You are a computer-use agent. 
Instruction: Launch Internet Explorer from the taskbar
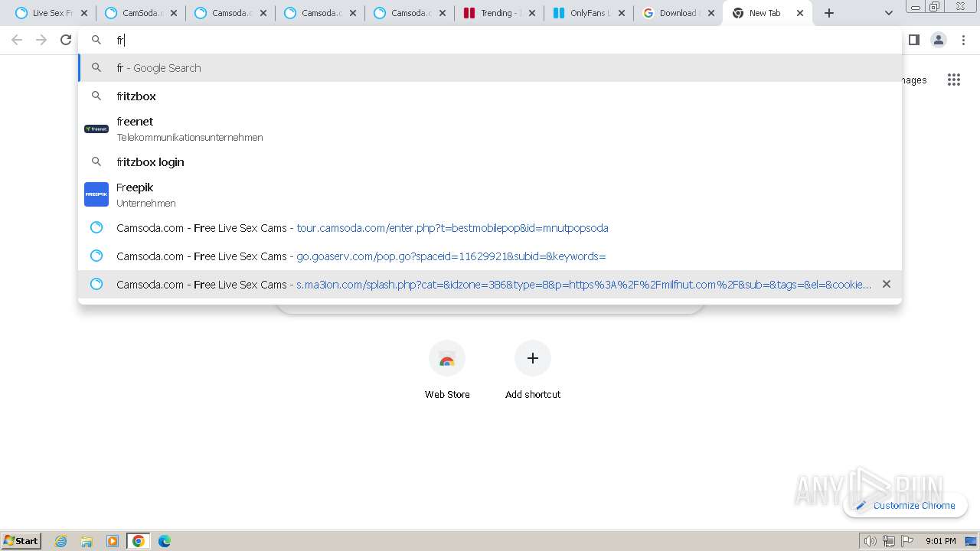[61, 541]
